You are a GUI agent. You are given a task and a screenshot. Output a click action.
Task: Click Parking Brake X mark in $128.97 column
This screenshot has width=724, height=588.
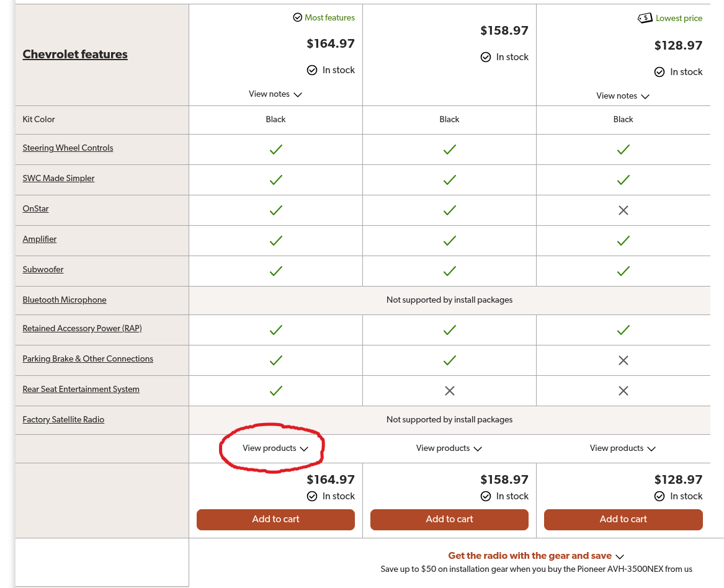[x=623, y=360]
